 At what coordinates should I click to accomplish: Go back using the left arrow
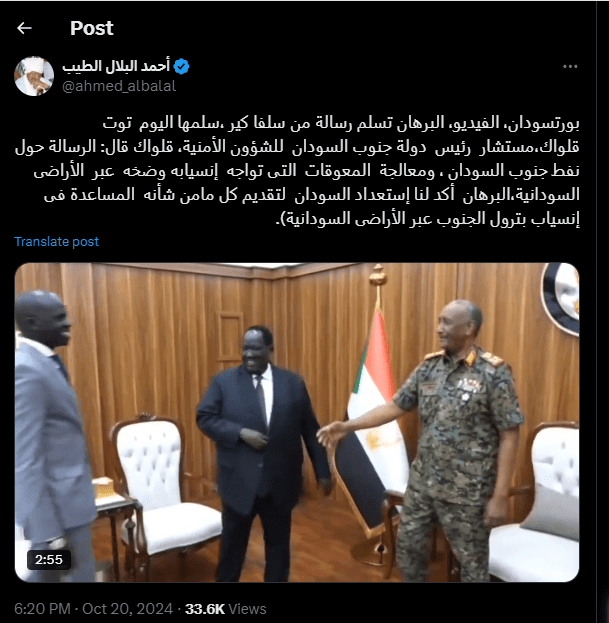(x=24, y=28)
